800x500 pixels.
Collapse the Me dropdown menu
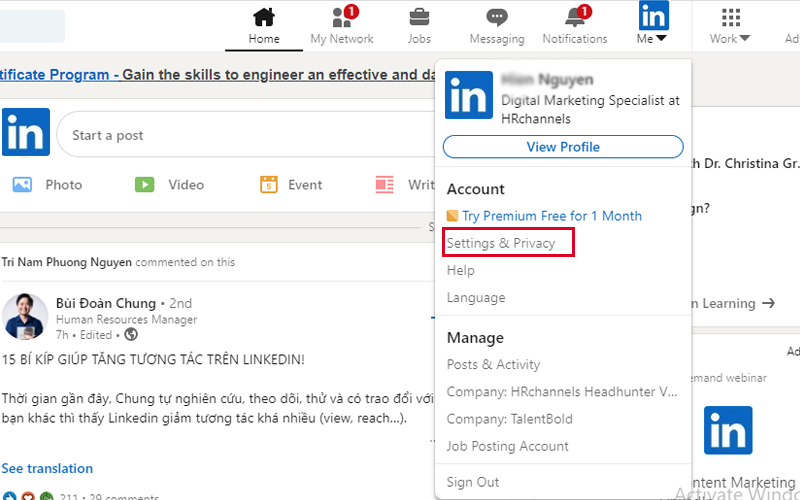(x=652, y=25)
